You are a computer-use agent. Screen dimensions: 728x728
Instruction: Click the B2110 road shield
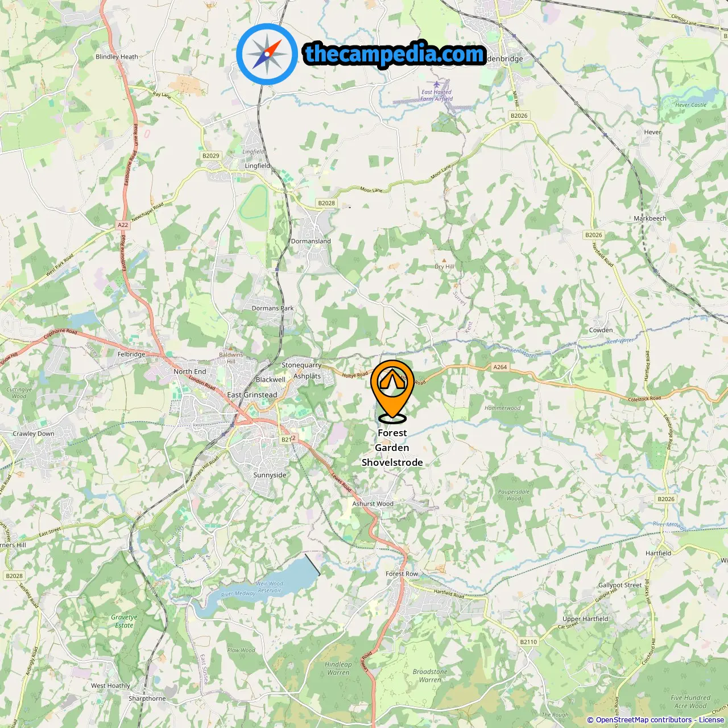(528, 642)
